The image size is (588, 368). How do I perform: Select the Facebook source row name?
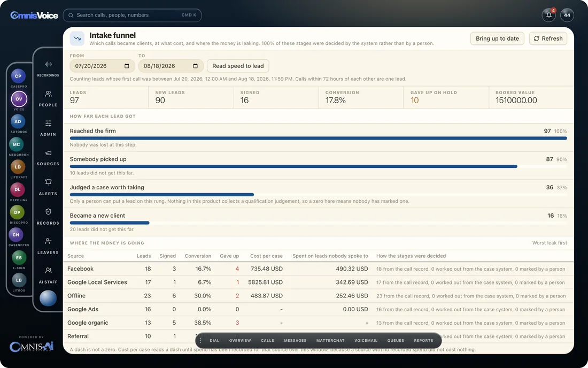pos(80,269)
